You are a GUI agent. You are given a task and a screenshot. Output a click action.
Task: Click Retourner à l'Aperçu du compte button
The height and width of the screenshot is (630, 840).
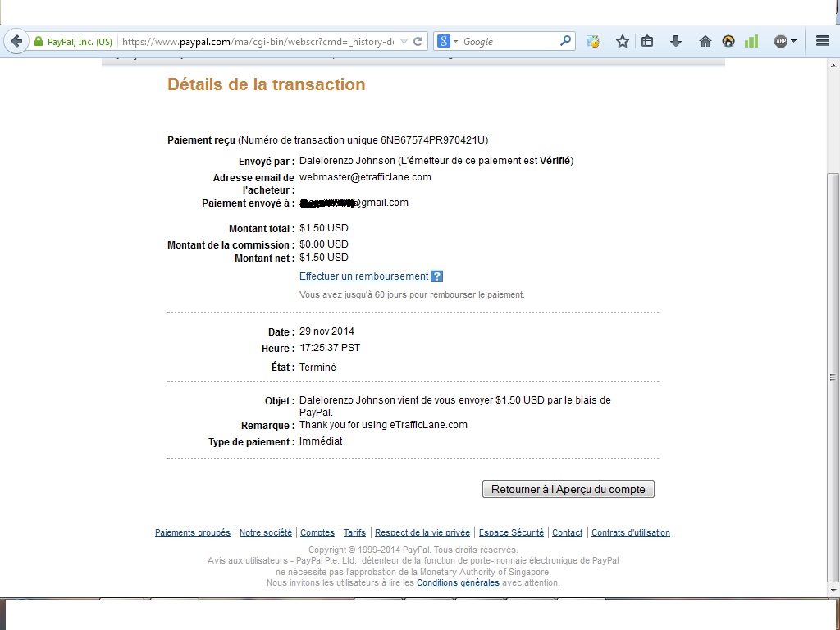(x=568, y=489)
